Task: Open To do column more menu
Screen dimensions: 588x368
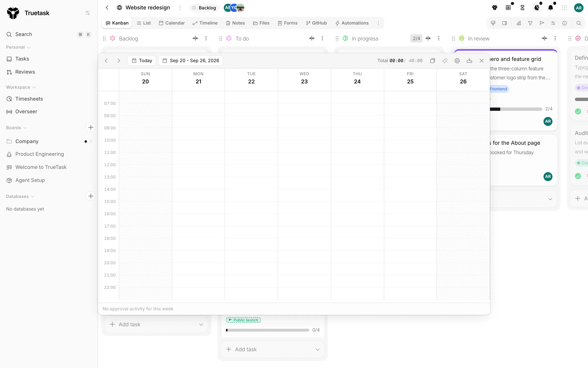Action: (x=322, y=38)
